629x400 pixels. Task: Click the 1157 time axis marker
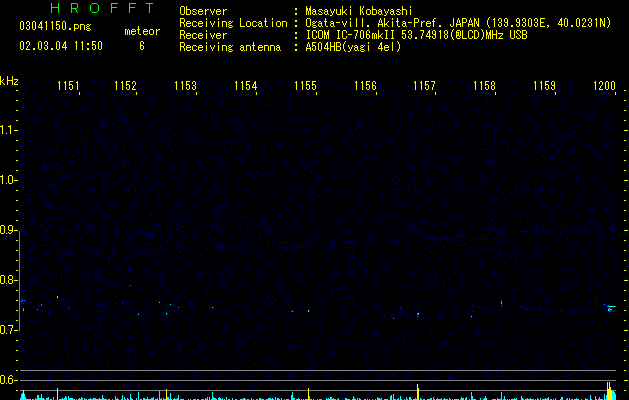pyautogui.click(x=424, y=86)
